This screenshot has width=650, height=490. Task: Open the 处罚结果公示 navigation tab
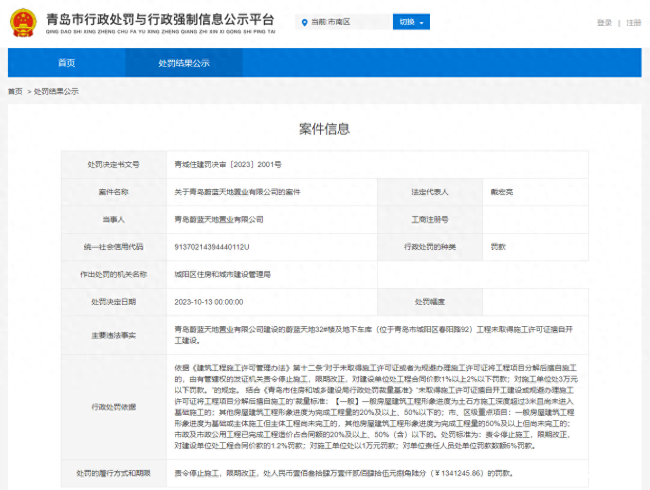(x=184, y=63)
